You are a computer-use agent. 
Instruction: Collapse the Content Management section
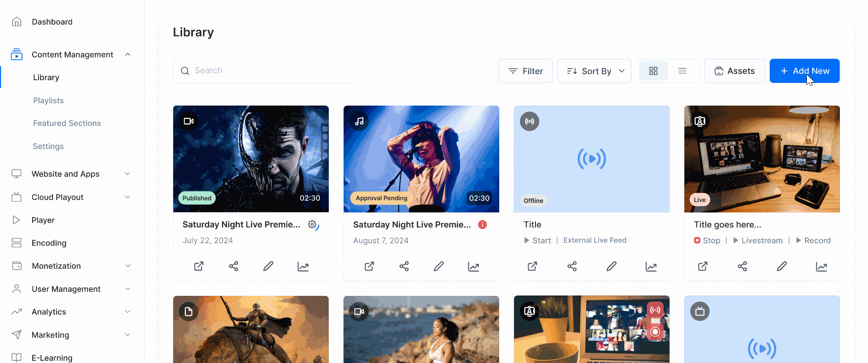coord(128,54)
